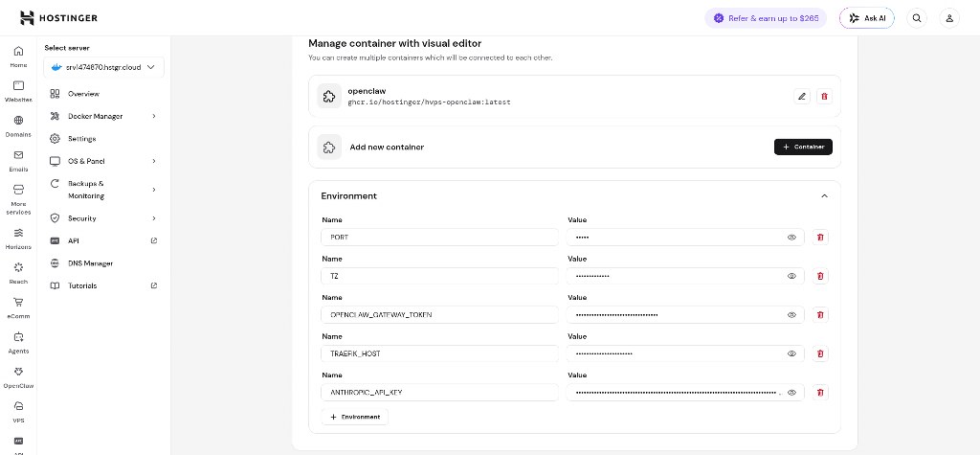
Task: Add a new container with Container button
Action: (803, 148)
